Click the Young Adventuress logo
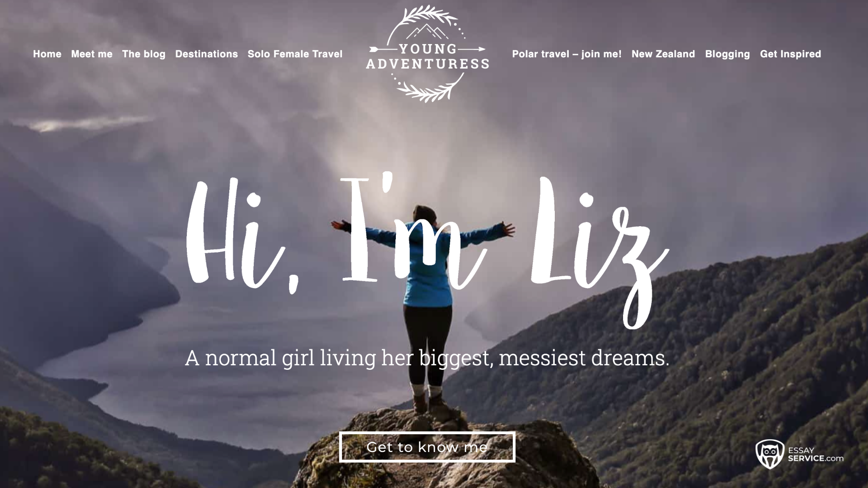The width and height of the screenshot is (868, 488). pyautogui.click(x=427, y=54)
